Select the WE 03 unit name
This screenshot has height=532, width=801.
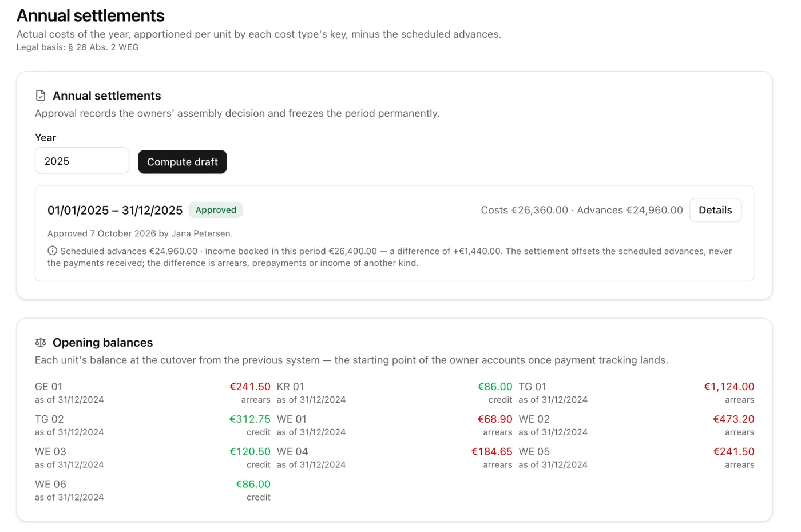point(50,452)
